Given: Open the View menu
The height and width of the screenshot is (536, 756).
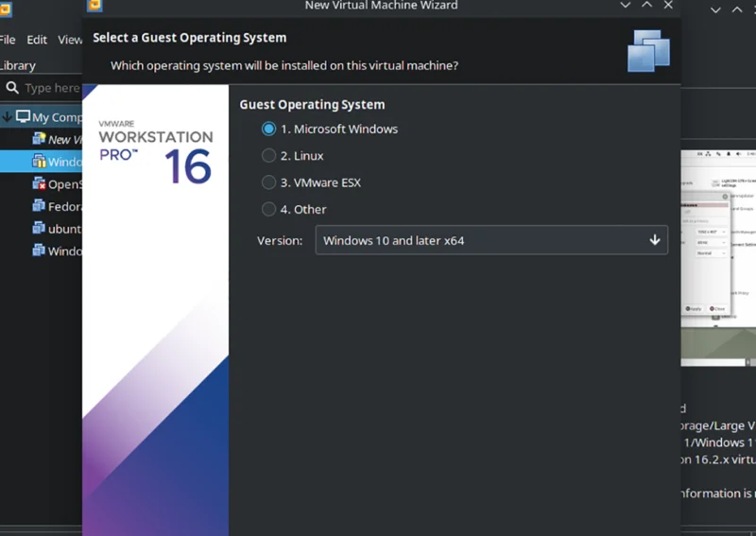Looking at the screenshot, I should click(x=70, y=40).
